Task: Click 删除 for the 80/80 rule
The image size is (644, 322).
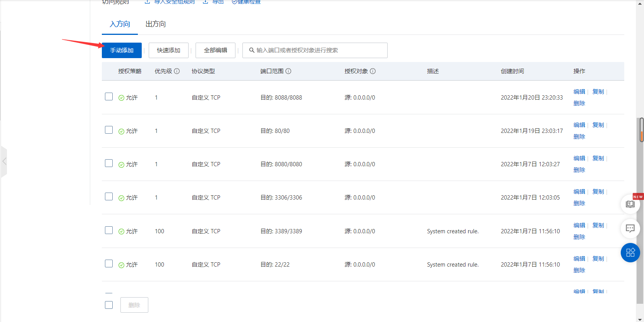Action: [x=579, y=137]
